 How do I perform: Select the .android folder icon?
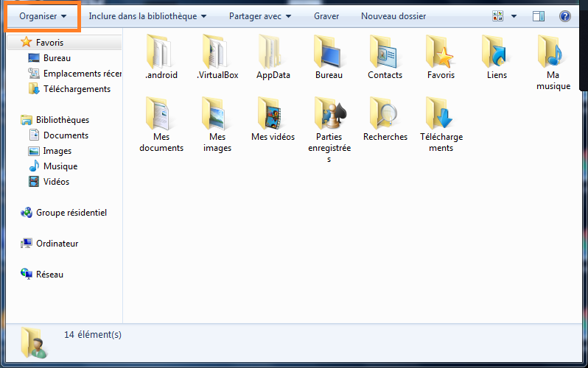pos(161,52)
